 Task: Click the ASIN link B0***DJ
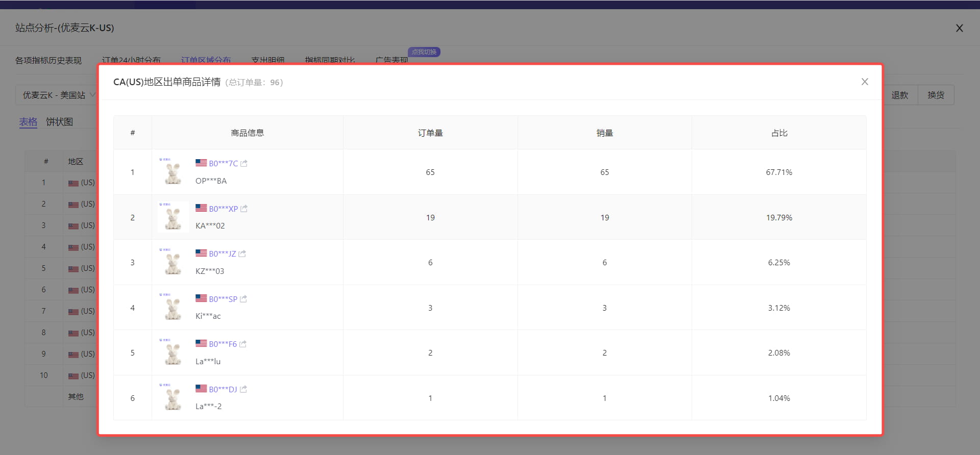tap(223, 389)
